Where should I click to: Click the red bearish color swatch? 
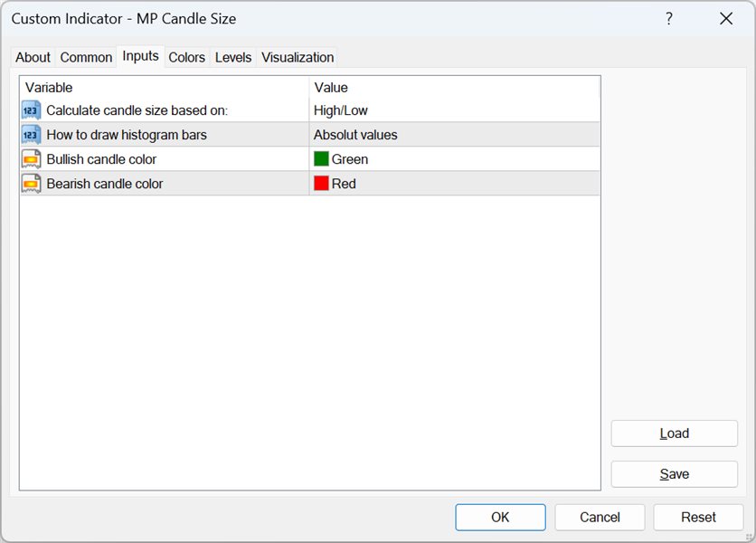[x=321, y=184]
